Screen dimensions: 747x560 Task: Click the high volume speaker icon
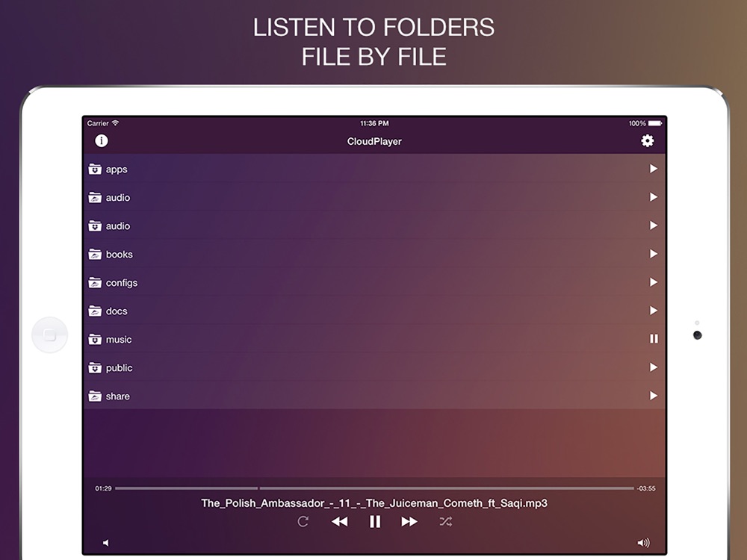(x=643, y=543)
